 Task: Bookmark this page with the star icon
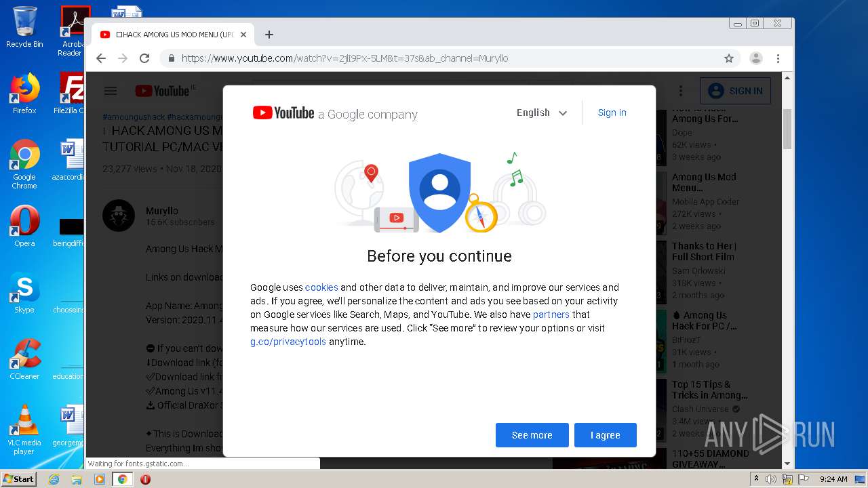[729, 58]
